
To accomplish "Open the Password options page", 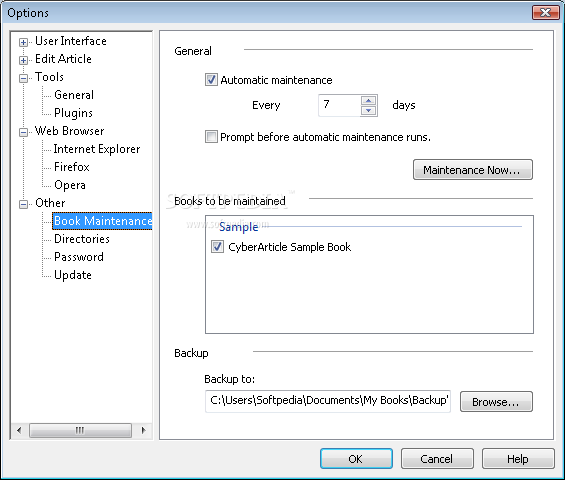I will point(79,257).
